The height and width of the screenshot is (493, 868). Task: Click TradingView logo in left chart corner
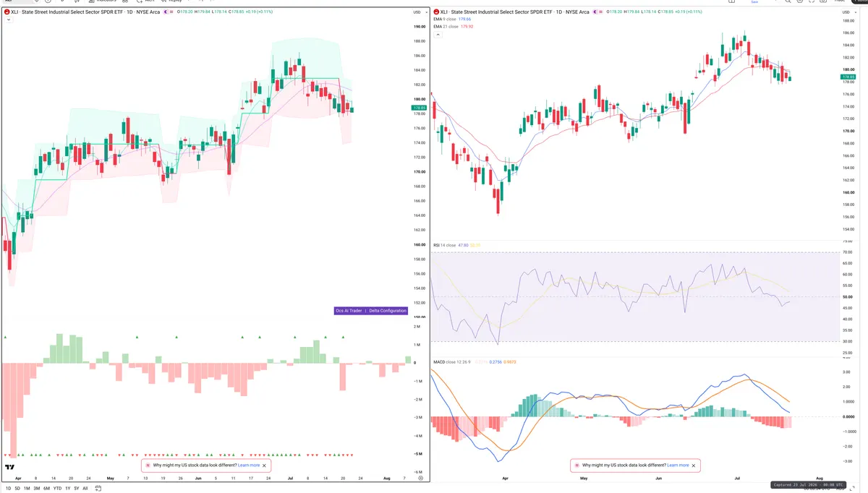[x=9, y=468]
